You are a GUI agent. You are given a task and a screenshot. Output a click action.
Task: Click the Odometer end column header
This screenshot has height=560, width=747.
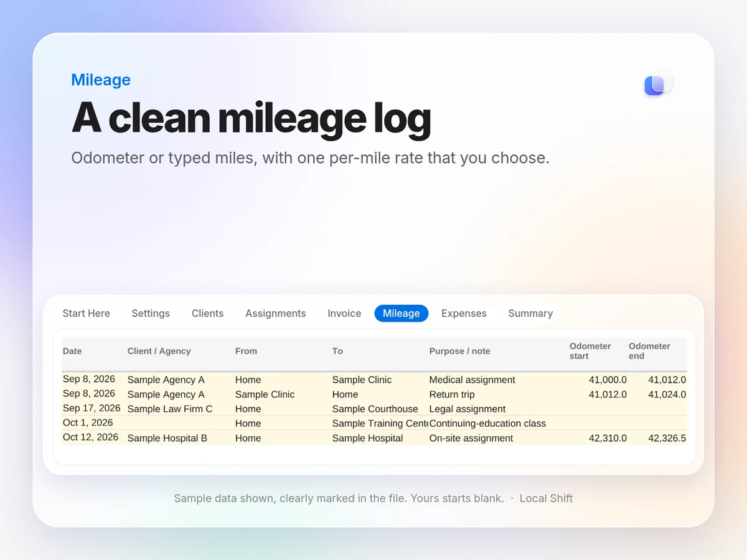(x=649, y=351)
